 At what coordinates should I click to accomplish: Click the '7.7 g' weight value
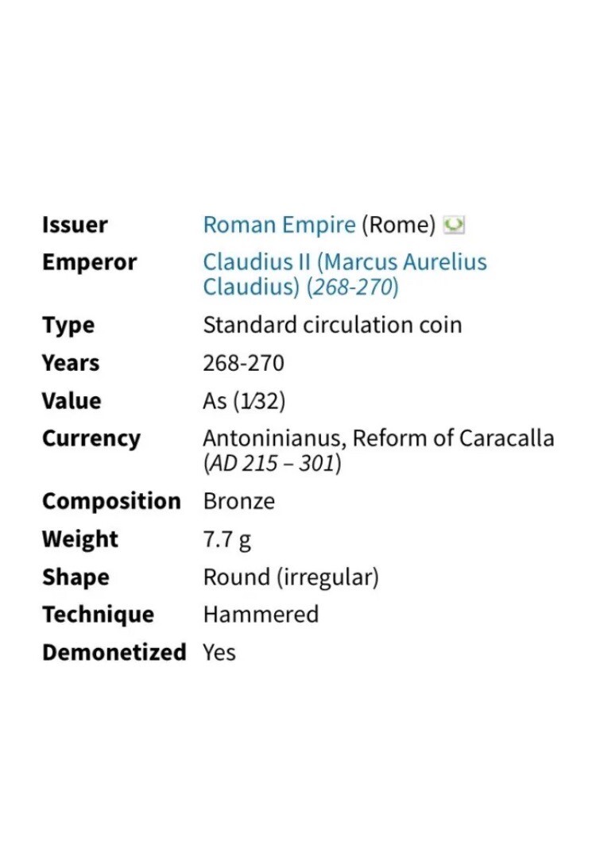pos(227,539)
